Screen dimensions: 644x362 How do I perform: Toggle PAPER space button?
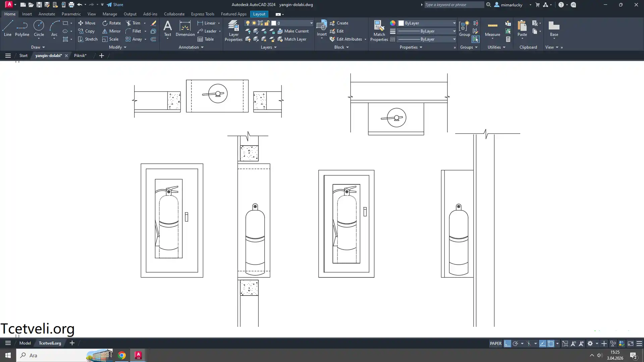click(x=495, y=344)
